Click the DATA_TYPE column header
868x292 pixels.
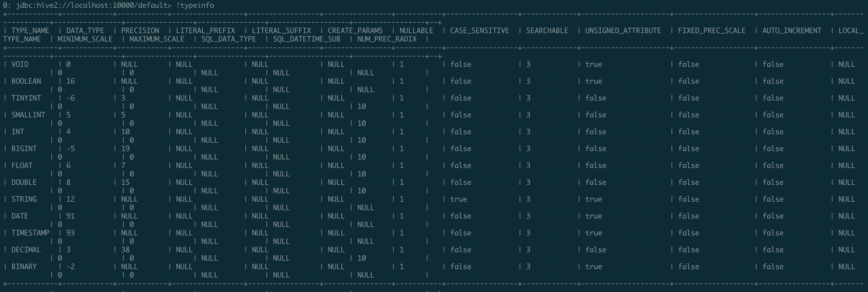point(85,31)
